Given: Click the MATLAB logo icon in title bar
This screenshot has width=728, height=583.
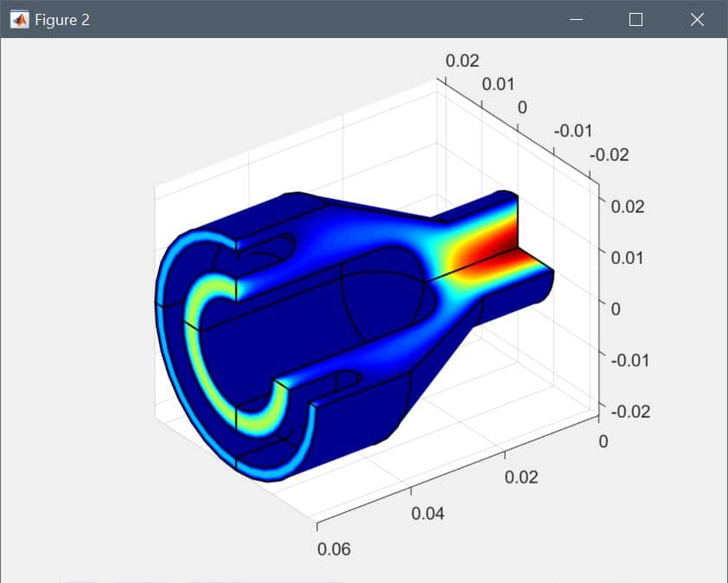Looking at the screenshot, I should point(20,20).
